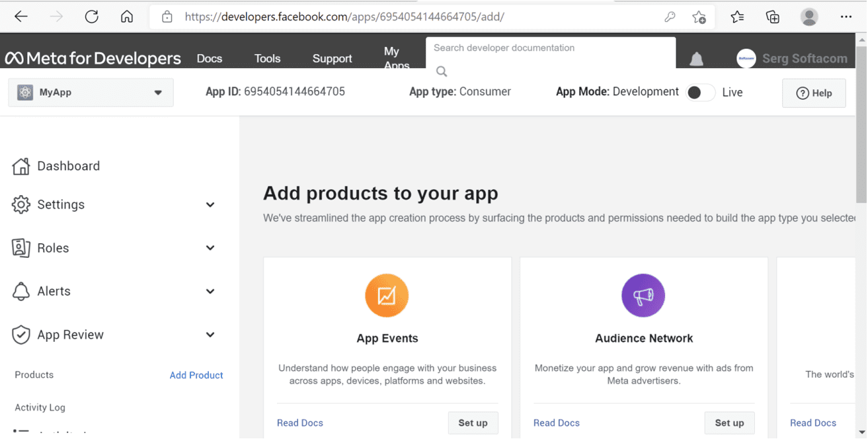The width and height of the screenshot is (868, 443).
Task: Open the Favorites list icon
Action: point(737,17)
